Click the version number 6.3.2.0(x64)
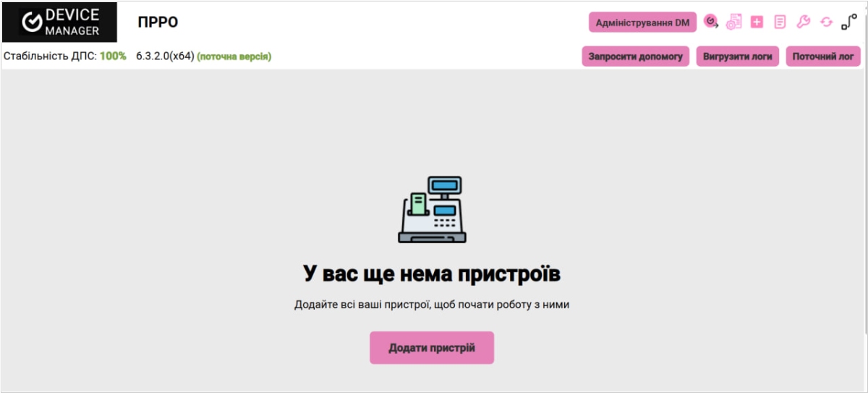868x393 pixels. 165,56
